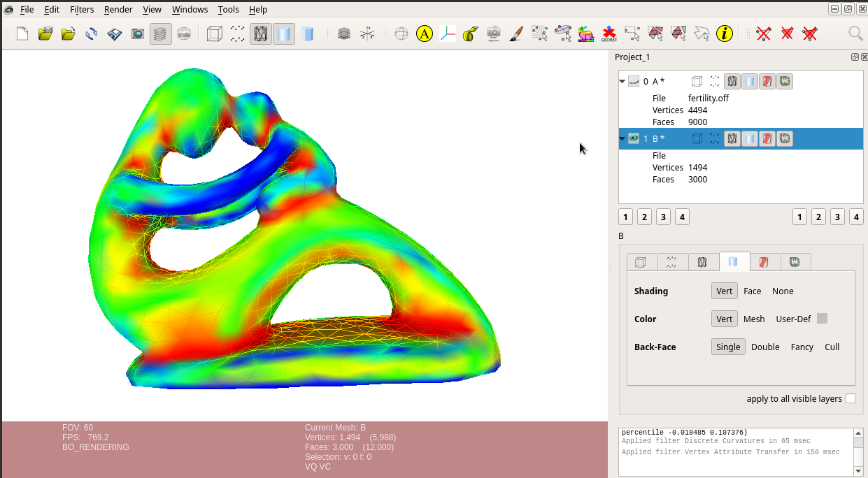Toggle the Wireframe render icon in toolbar
868x478 pixels.
pyautogui.click(x=261, y=34)
